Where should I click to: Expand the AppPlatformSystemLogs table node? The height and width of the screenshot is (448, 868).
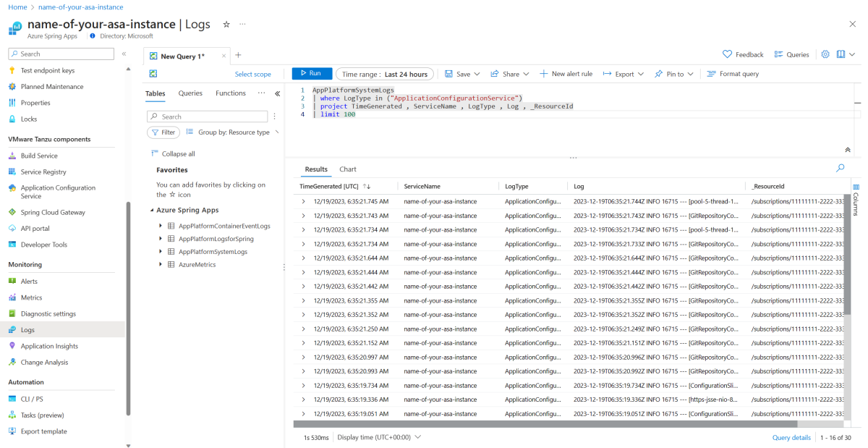tap(161, 252)
